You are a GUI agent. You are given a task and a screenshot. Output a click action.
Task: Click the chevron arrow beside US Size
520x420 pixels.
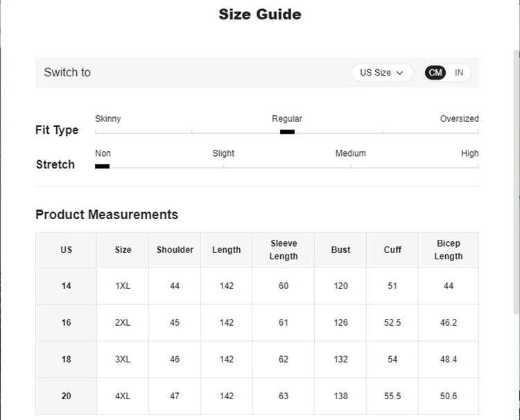pos(400,73)
